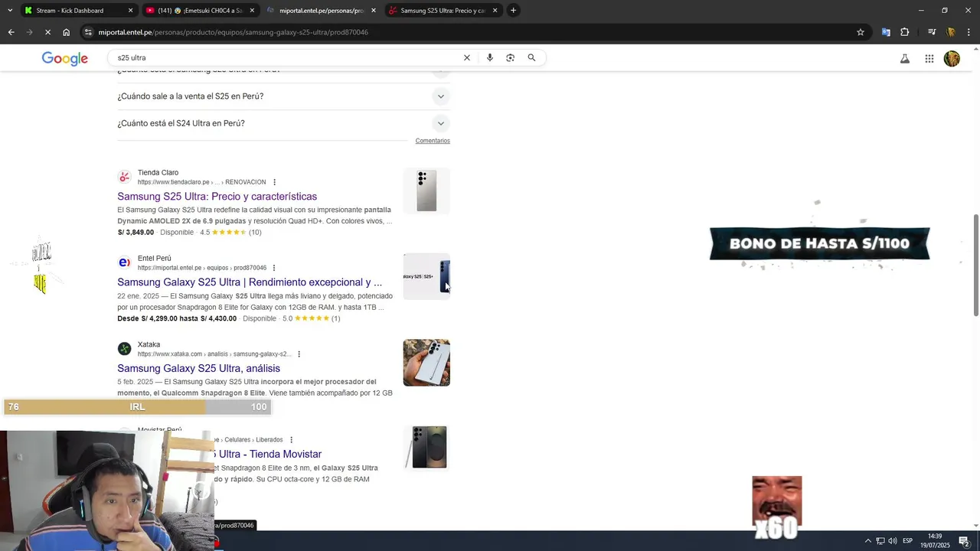Open more options for Xataka result
This screenshot has height=551, width=980.
click(299, 354)
